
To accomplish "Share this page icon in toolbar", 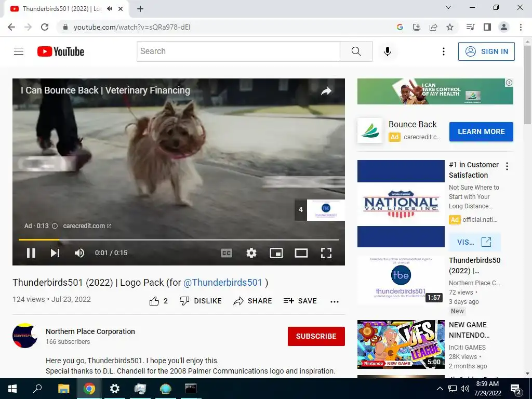I will click(x=433, y=27).
